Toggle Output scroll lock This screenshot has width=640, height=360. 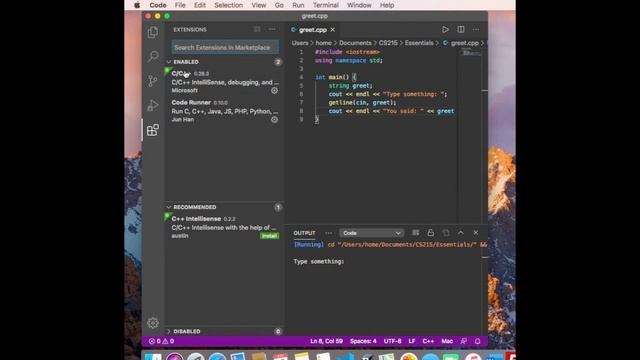tap(431, 233)
